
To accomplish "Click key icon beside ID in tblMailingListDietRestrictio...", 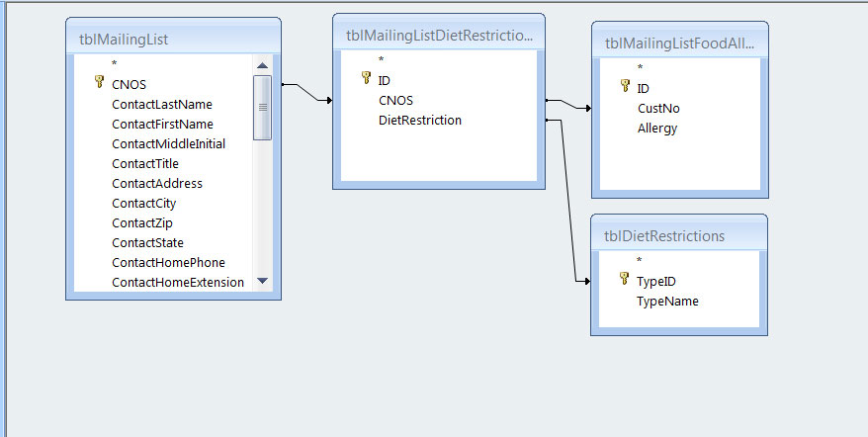I will click(366, 77).
